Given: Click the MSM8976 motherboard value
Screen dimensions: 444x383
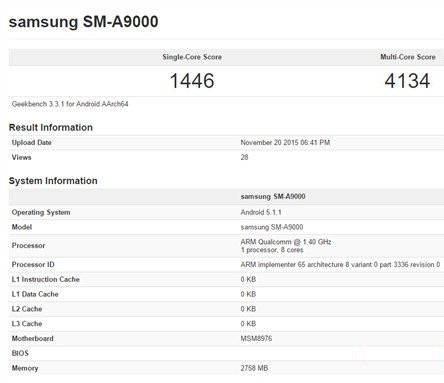Looking at the screenshot, I should (x=256, y=339).
